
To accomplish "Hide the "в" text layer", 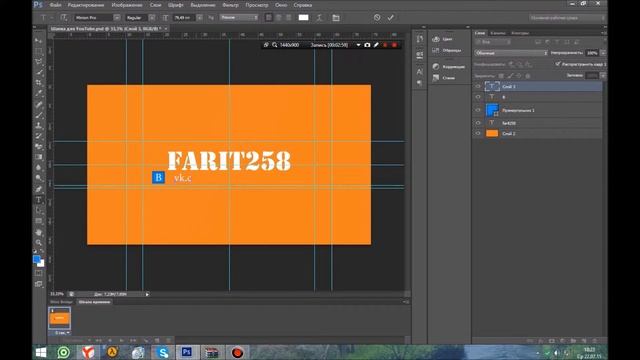I will tap(478, 97).
